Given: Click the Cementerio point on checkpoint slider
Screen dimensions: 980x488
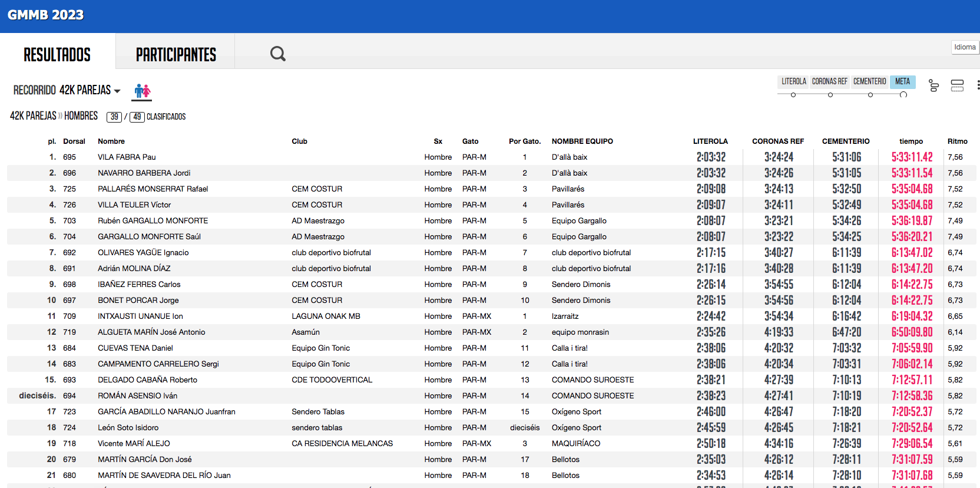Looking at the screenshot, I should pyautogui.click(x=870, y=95).
